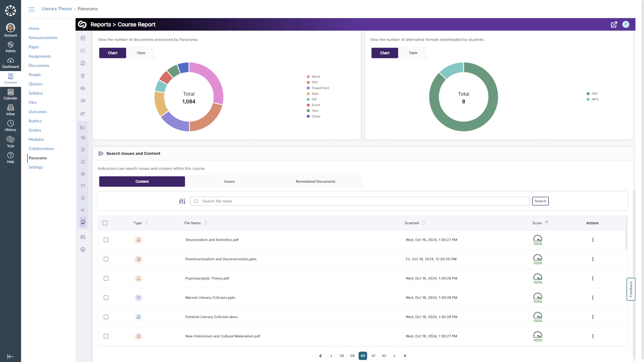This screenshot has height=362, width=644.
Task: Open the Admin section in global nav
Action: coord(10,47)
